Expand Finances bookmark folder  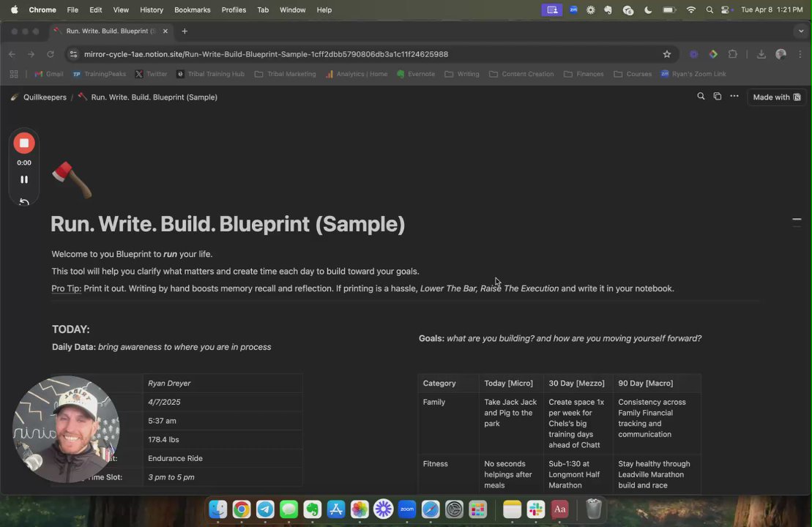584,74
